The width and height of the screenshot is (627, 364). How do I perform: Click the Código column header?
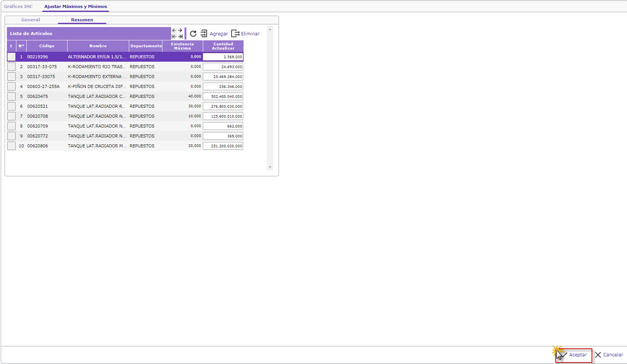click(47, 46)
